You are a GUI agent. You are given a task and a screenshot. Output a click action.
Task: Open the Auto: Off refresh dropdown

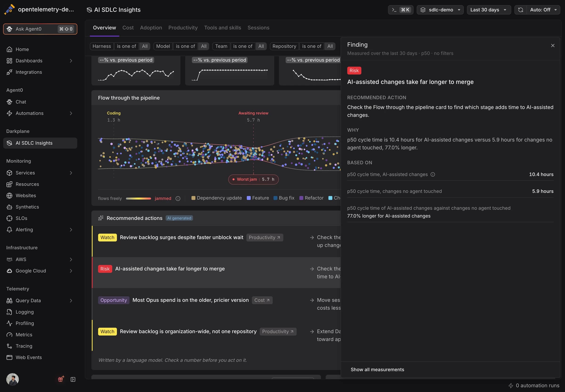point(543,10)
